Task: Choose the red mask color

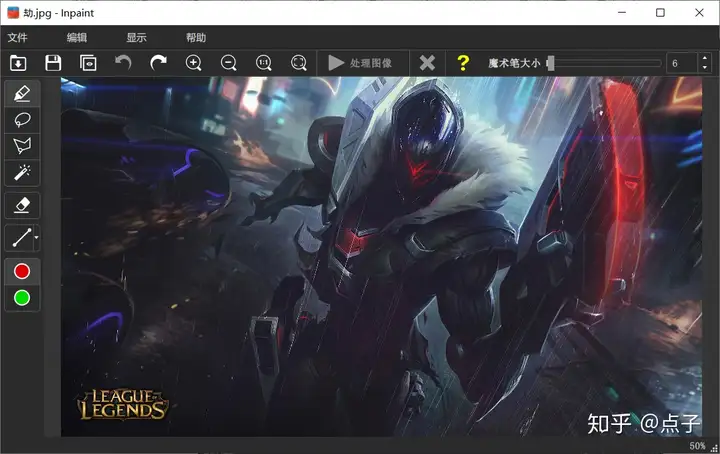Action: [x=22, y=271]
